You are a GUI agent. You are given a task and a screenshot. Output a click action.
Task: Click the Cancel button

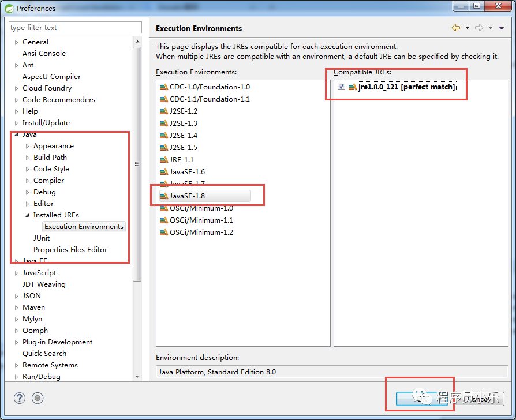click(479, 399)
